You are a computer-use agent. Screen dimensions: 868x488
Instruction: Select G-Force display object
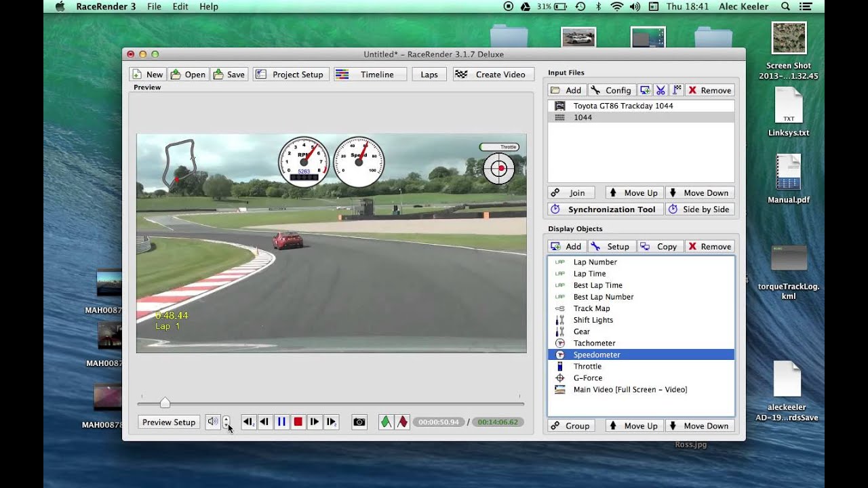(641, 378)
